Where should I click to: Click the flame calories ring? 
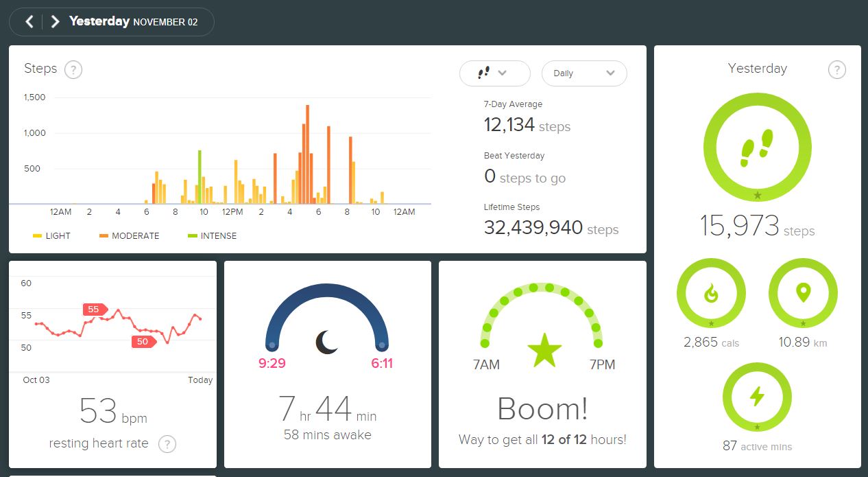(711, 294)
